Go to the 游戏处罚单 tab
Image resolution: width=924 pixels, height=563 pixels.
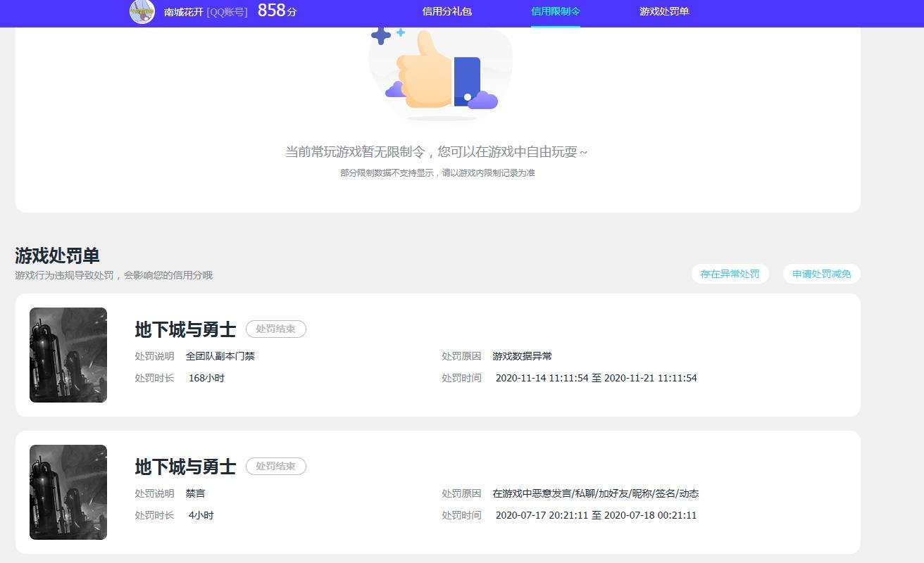pyautogui.click(x=664, y=12)
